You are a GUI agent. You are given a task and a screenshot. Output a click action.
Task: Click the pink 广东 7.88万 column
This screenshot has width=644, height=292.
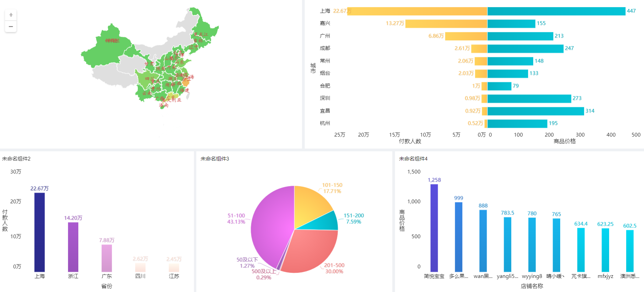[x=107, y=258]
